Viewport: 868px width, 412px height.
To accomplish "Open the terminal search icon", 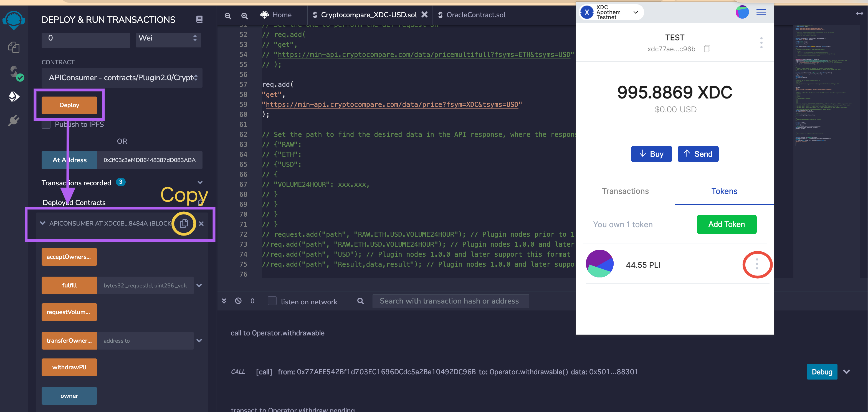I will (360, 301).
